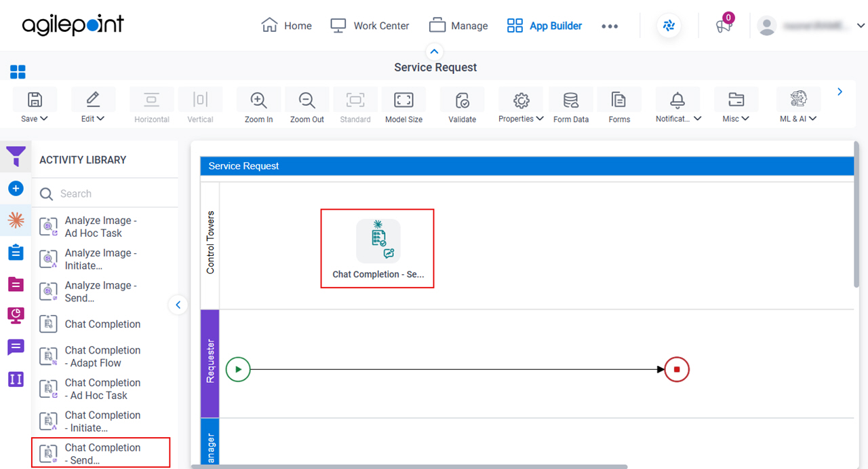Image resolution: width=868 pixels, height=469 pixels.
Task: Click the Notifications bell icon
Action: pyautogui.click(x=677, y=100)
